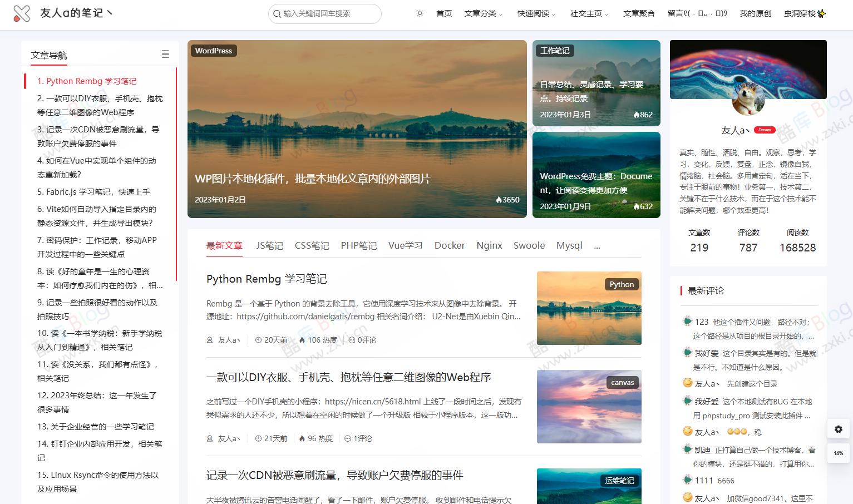Select the 最新文章 tab
Viewport: 853px width, 504px height.
click(224, 245)
